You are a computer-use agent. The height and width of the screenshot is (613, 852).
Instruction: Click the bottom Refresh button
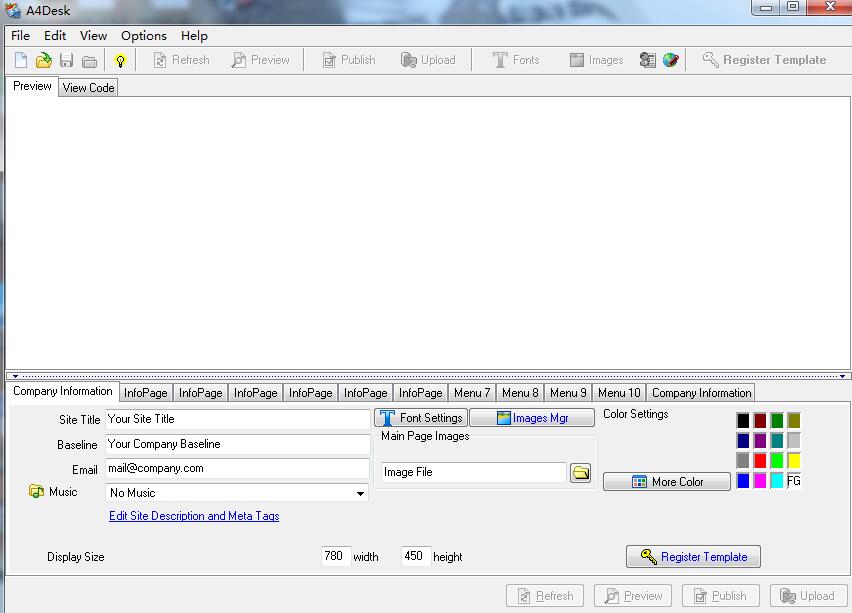(545, 596)
